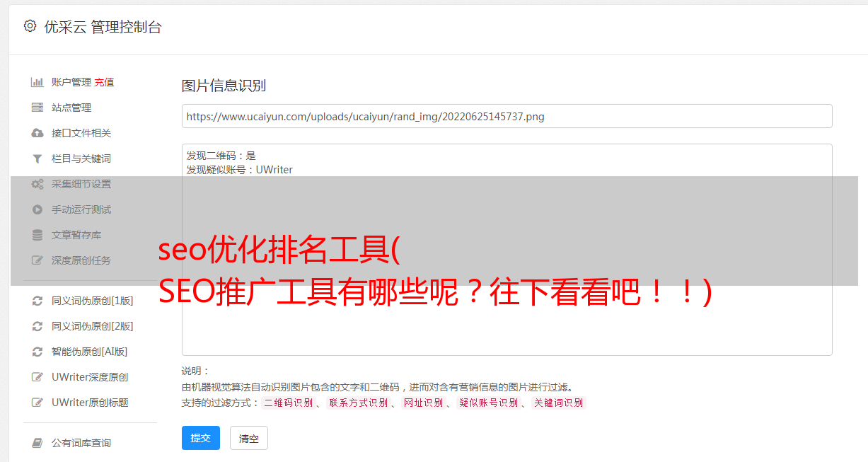The image size is (868, 462).
Task: Click the 发现疑似账号：UWriter result line
Action: [x=239, y=170]
